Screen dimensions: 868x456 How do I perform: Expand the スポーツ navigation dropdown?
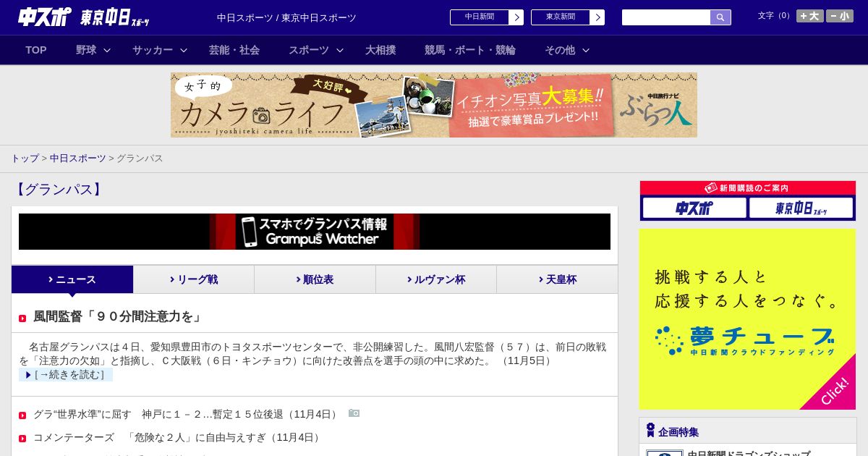316,50
